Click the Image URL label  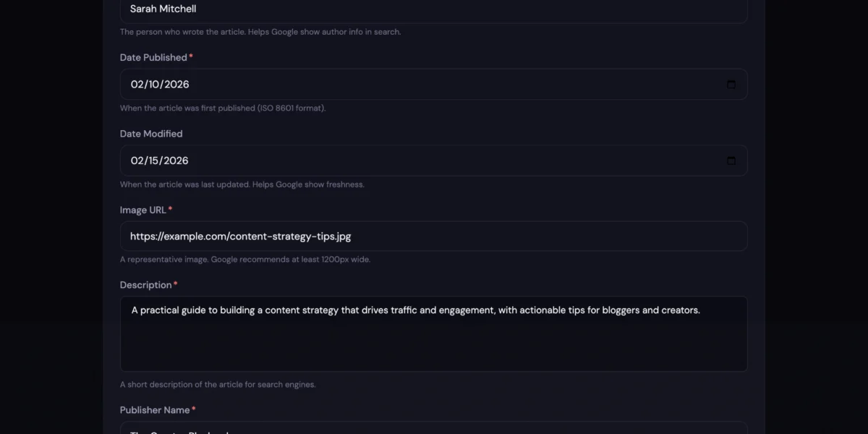pyautogui.click(x=143, y=210)
